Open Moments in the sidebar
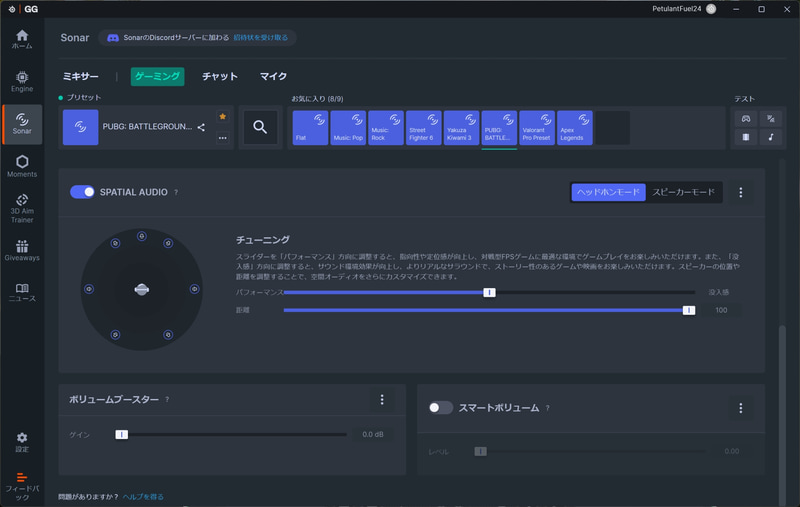 pyautogui.click(x=22, y=166)
